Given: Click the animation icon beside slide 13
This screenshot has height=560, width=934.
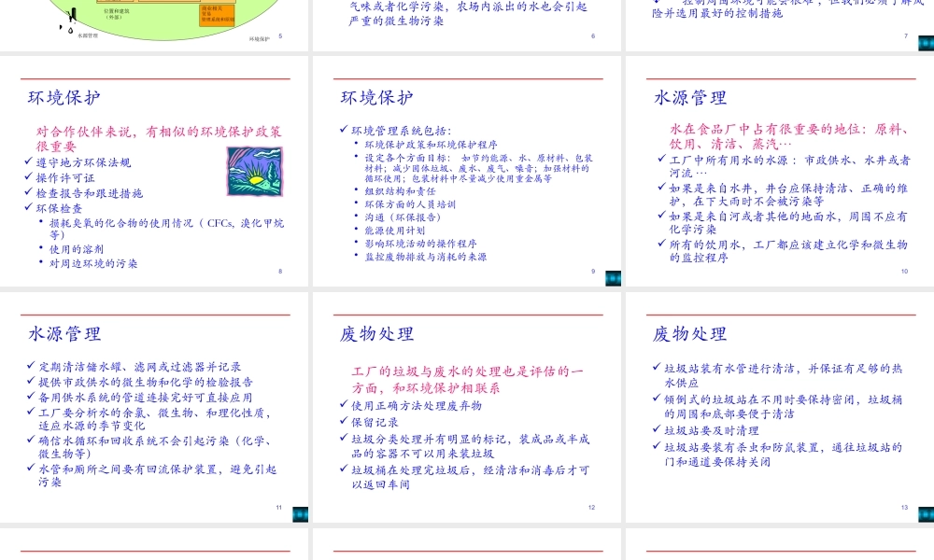Looking at the screenshot, I should 927,515.
